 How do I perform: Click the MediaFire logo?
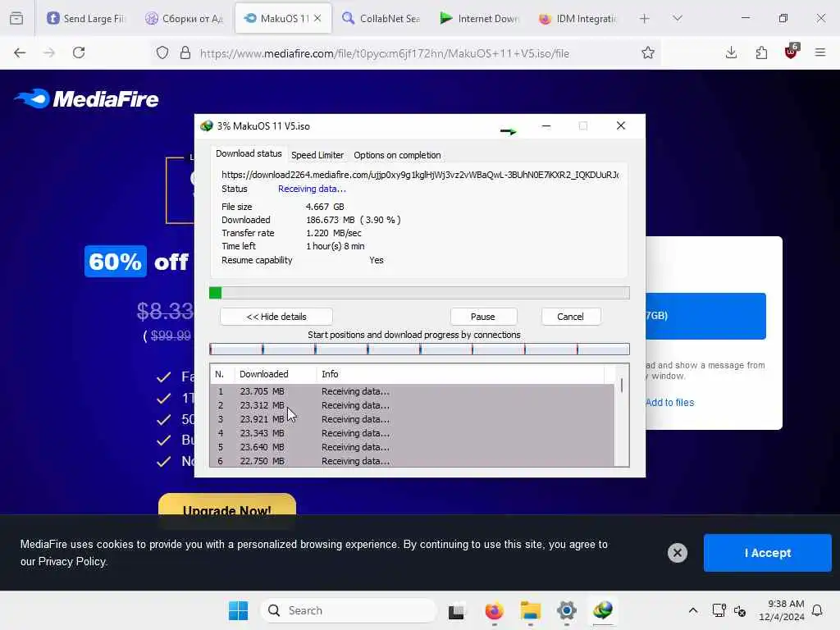(86, 98)
